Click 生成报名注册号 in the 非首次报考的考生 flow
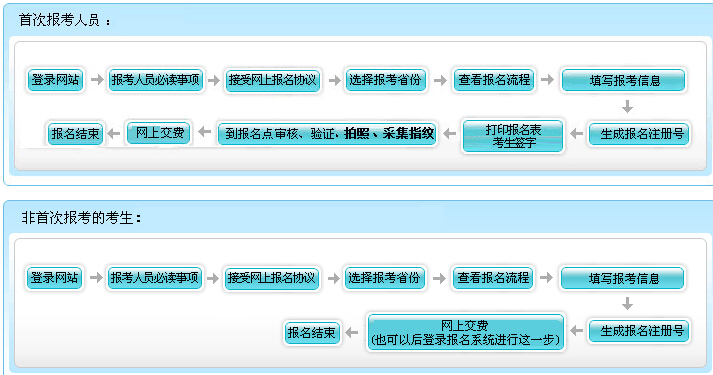Viewport: 713px width, 375px height. [x=639, y=331]
